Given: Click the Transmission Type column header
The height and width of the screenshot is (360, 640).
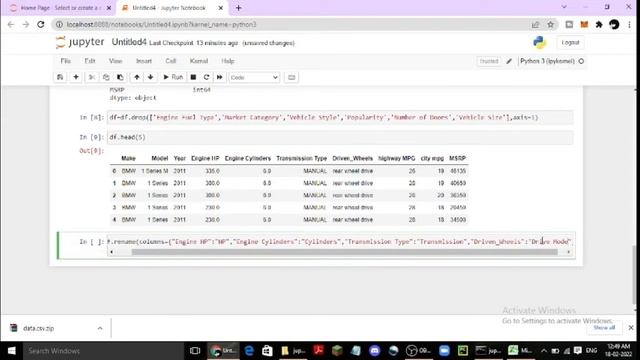Looking at the screenshot, I should [301, 158].
